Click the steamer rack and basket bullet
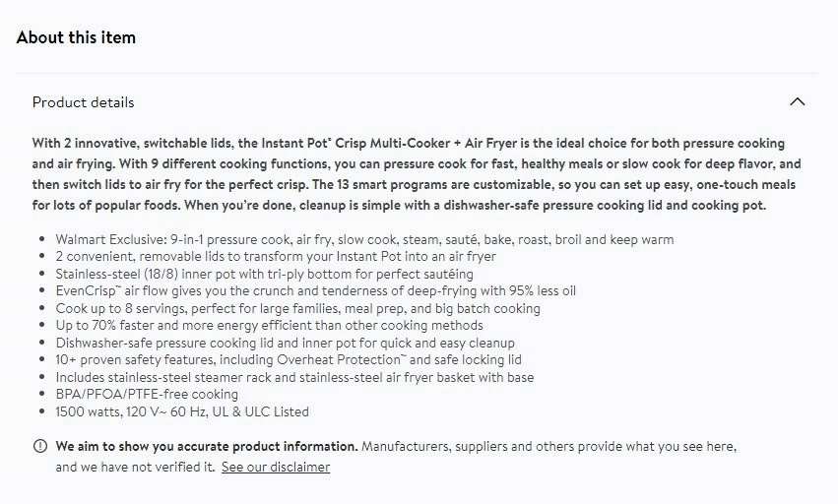The width and height of the screenshot is (838, 504). coord(294,377)
